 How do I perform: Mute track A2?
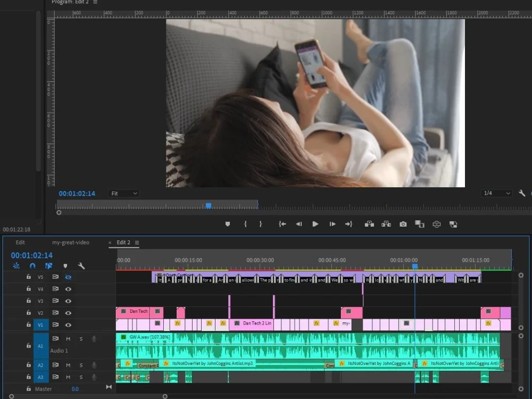[x=68, y=365]
